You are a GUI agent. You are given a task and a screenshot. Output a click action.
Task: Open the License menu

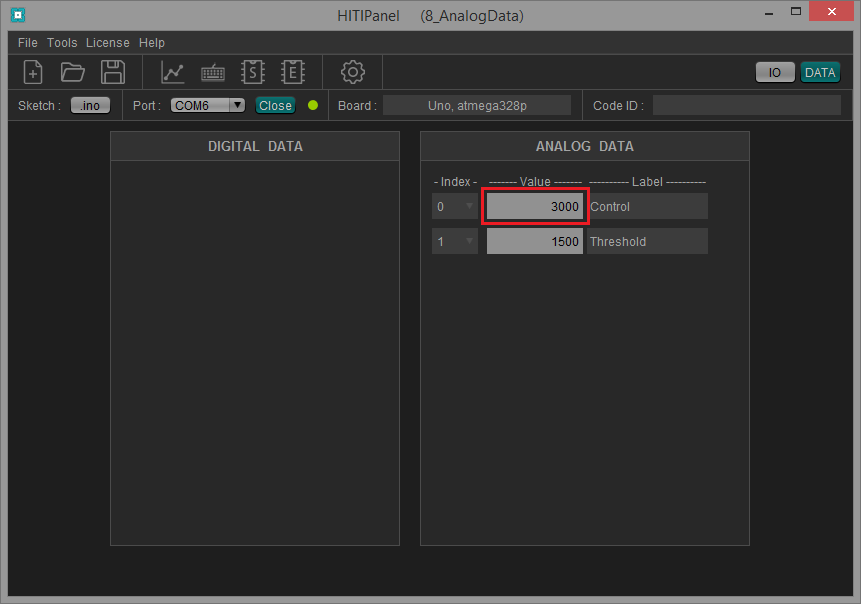coord(108,43)
